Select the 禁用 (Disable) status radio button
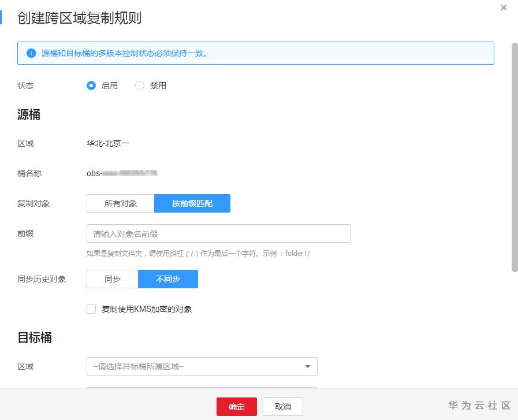 pyautogui.click(x=139, y=85)
